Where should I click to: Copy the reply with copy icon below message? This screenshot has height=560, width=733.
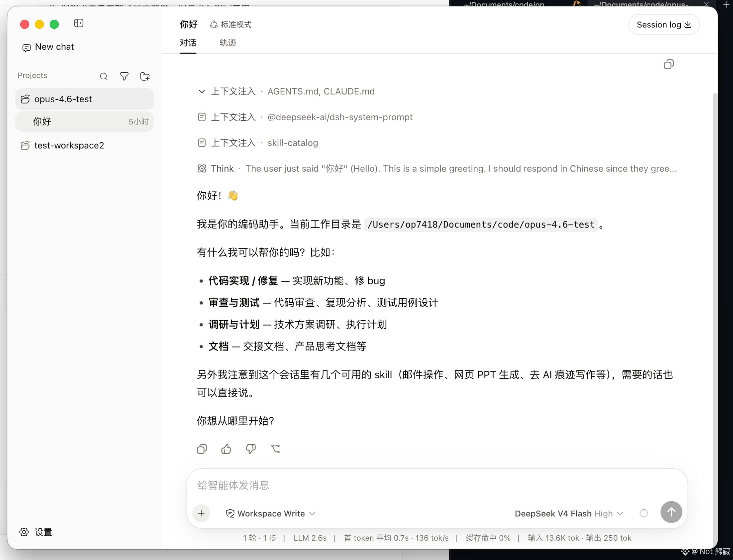point(202,449)
